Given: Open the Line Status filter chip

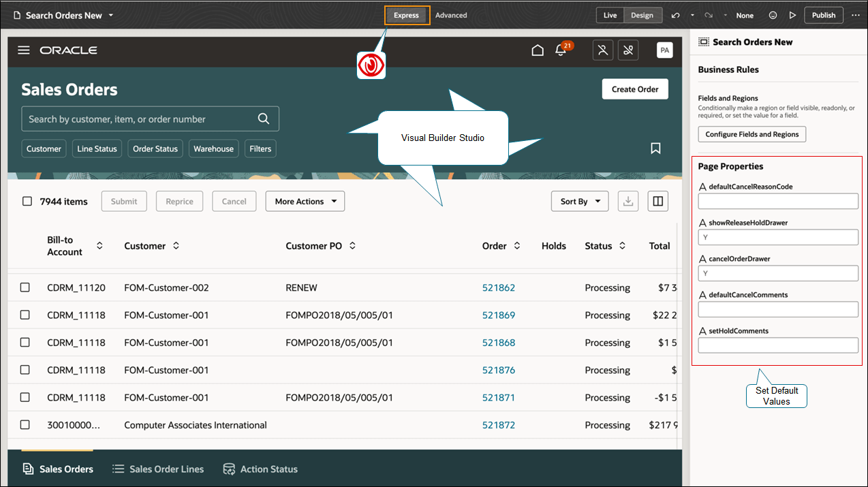Looking at the screenshot, I should pos(97,148).
